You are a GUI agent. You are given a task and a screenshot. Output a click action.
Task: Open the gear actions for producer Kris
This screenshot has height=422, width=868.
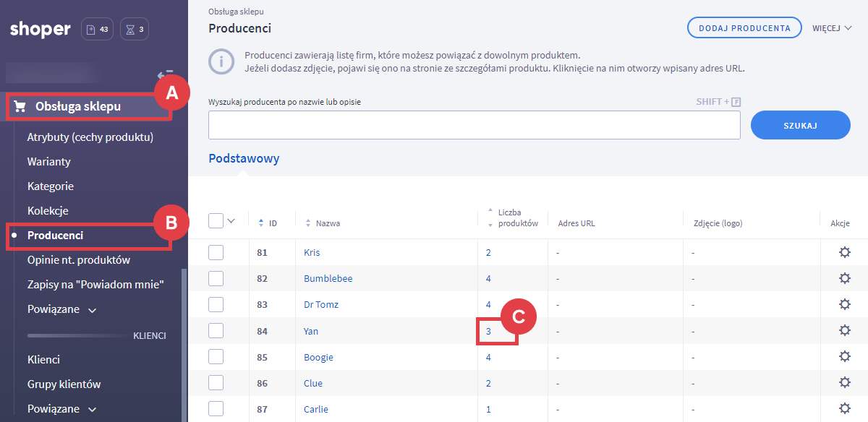pyautogui.click(x=843, y=253)
